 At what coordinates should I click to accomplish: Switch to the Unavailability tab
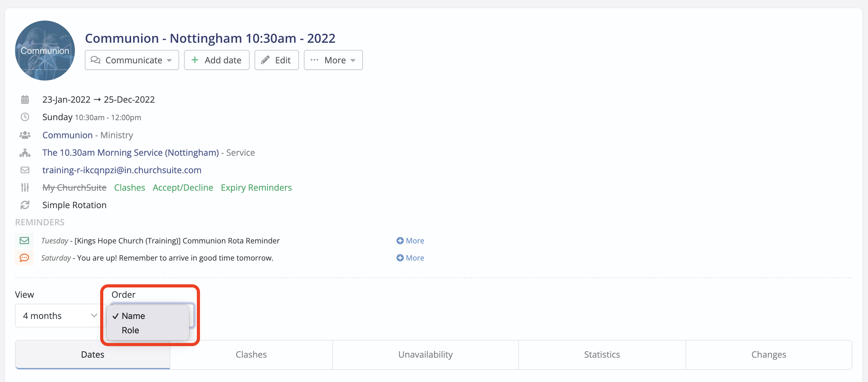425,355
